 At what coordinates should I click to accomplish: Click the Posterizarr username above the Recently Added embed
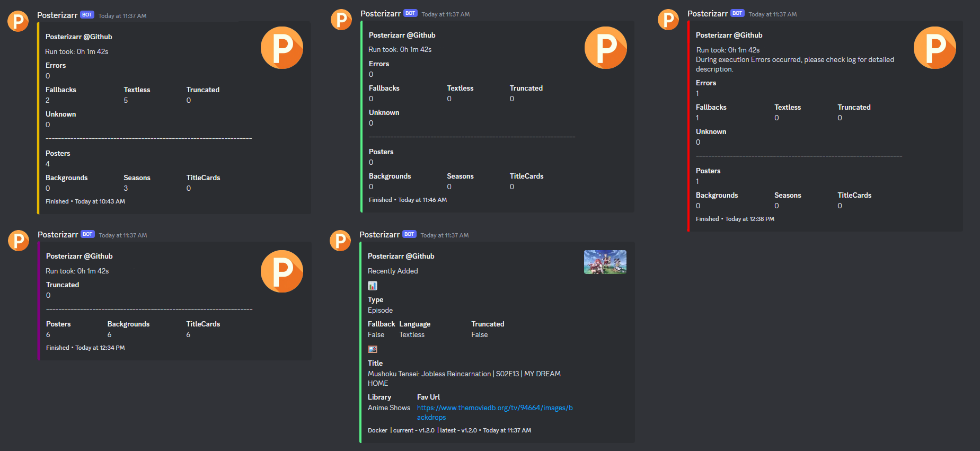tap(379, 234)
